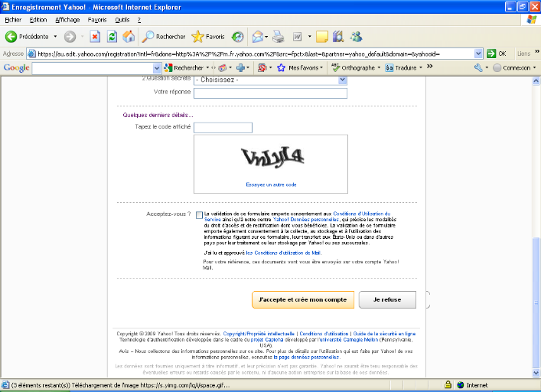Screen dimensions: 541x392
Task: Open Google toolbar wrench settings
Action: [x=478, y=67]
